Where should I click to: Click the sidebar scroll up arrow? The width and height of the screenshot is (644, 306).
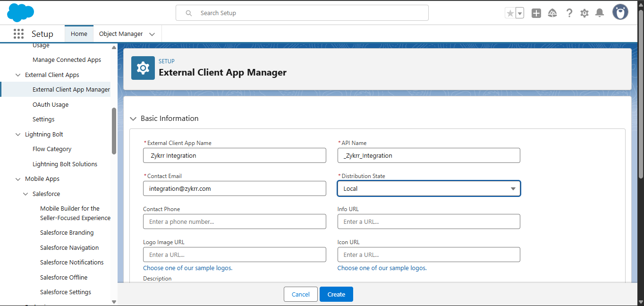click(114, 47)
